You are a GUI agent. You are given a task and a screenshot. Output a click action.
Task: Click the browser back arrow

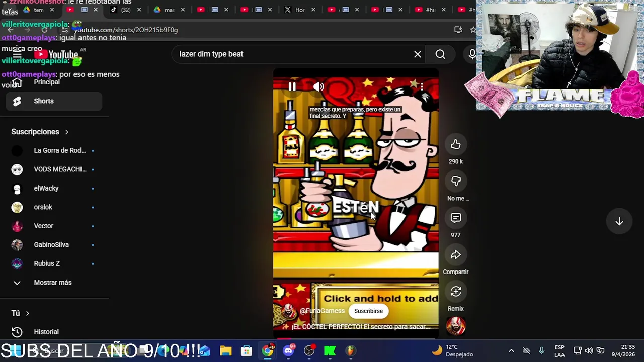click(x=10, y=30)
